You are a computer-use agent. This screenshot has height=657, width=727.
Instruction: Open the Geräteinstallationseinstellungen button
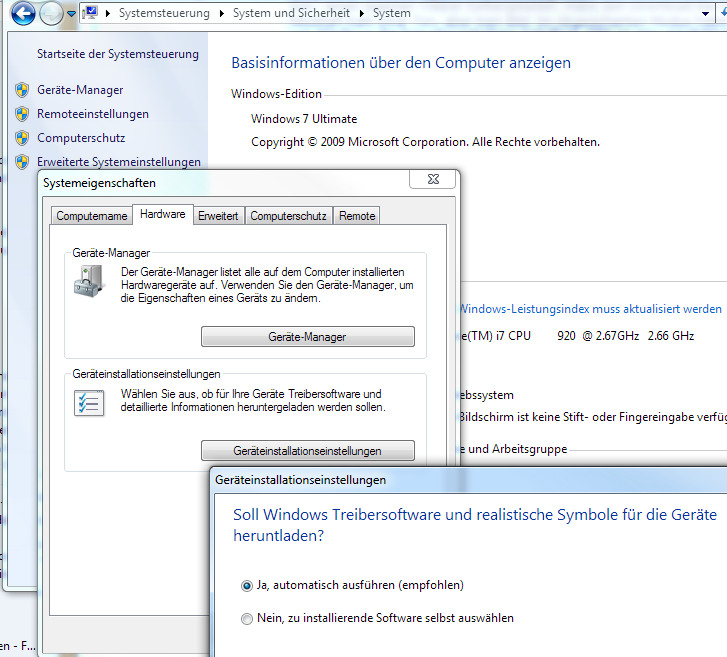coord(308,451)
